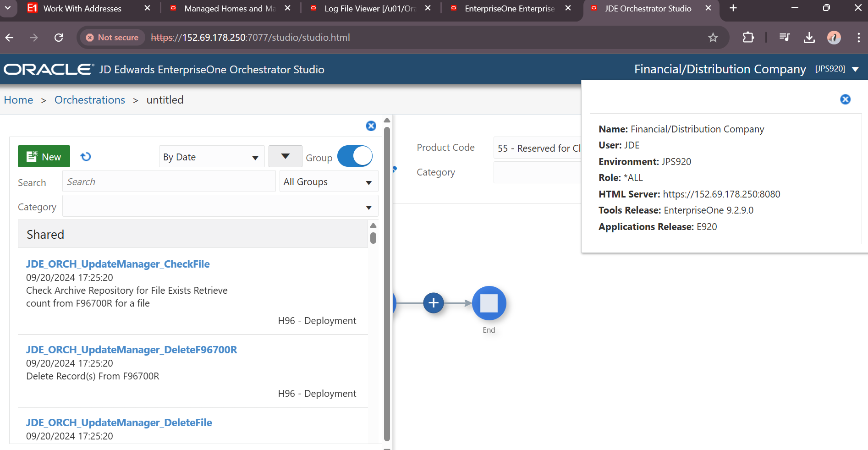Image resolution: width=868 pixels, height=450 pixels.
Task: Expand the JPS920 environment menu arrow
Action: [x=855, y=69]
